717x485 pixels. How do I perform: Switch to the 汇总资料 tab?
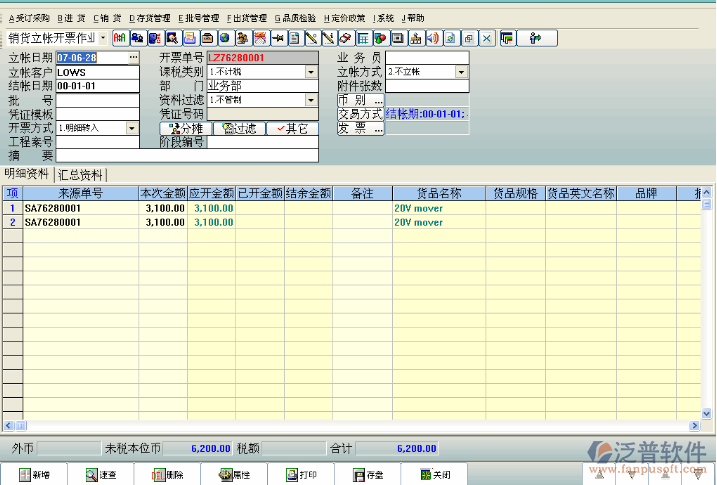pos(81,174)
